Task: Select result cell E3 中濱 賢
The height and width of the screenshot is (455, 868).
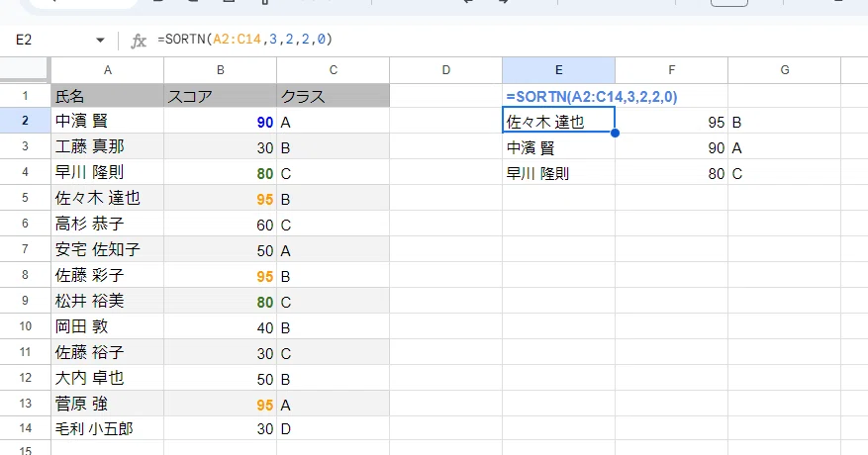Action: (558, 146)
